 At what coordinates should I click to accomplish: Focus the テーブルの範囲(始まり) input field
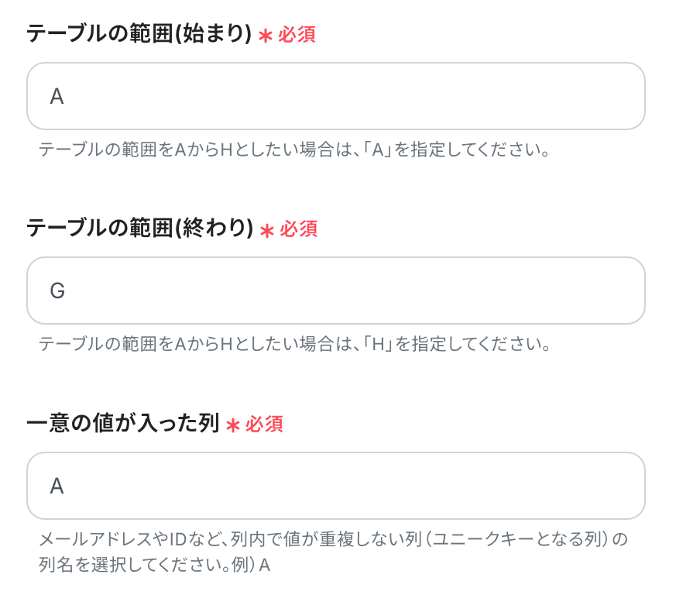(x=336, y=96)
